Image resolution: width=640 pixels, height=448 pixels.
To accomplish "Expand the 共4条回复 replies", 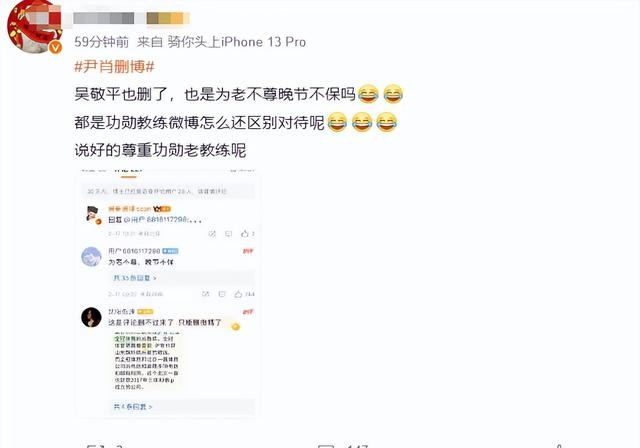I will click(133, 407).
